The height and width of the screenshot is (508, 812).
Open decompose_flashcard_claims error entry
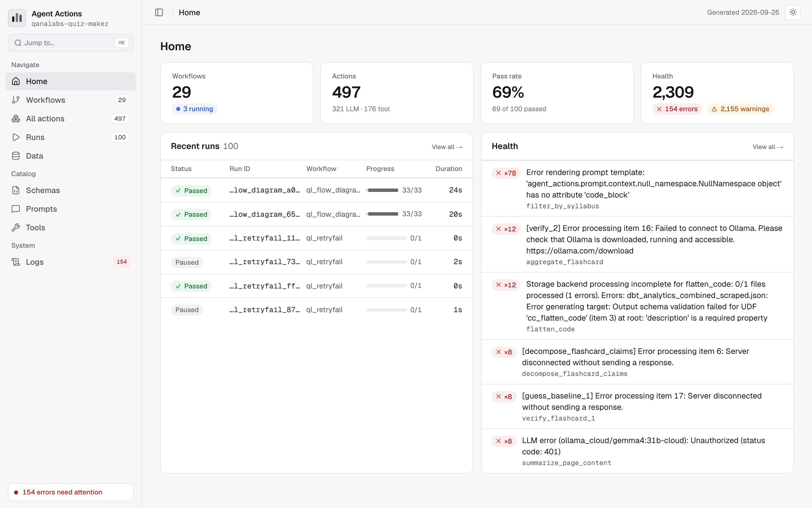coord(637,362)
